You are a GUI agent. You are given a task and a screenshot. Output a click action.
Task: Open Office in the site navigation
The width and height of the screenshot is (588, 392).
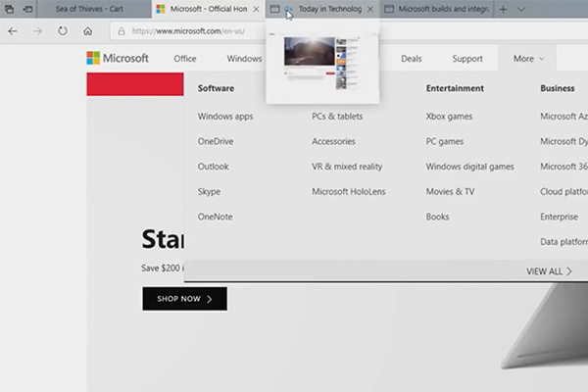click(185, 59)
